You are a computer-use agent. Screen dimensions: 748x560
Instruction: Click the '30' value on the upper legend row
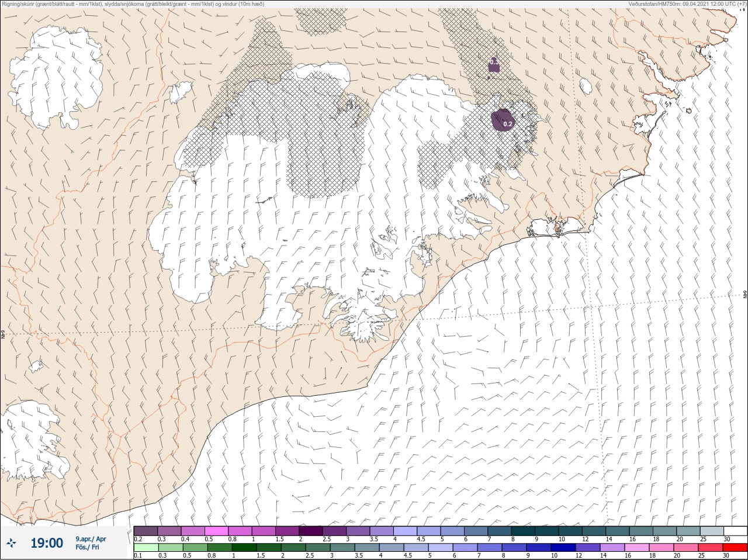point(726,539)
